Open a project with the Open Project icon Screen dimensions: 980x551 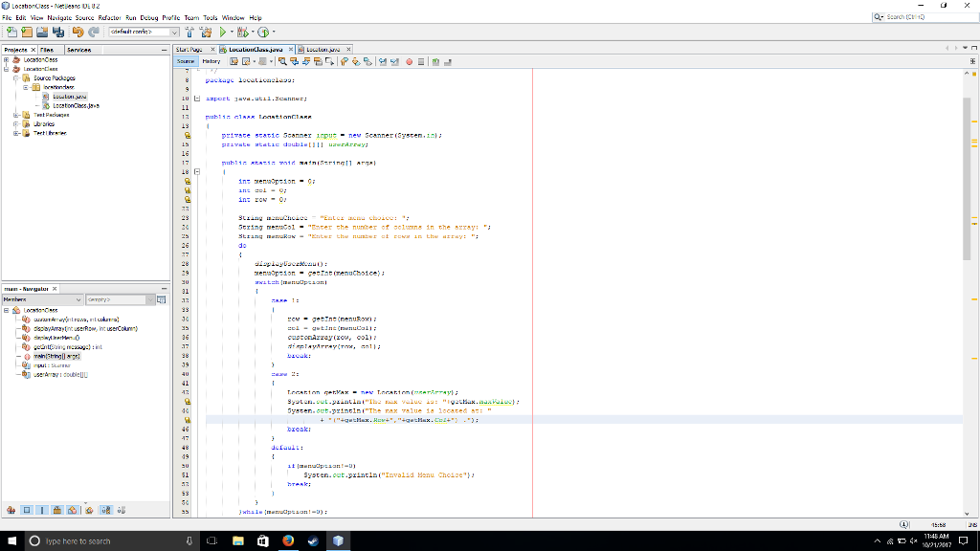pos(40,32)
